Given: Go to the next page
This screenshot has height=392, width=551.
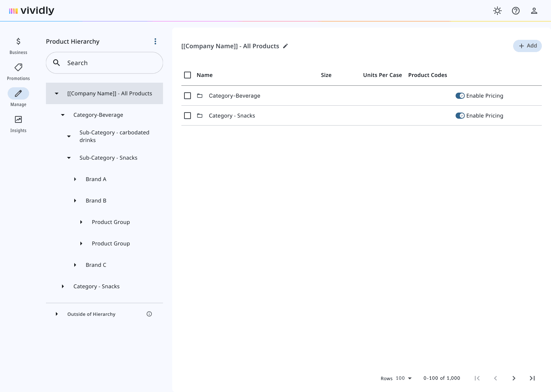Looking at the screenshot, I should coord(514,378).
